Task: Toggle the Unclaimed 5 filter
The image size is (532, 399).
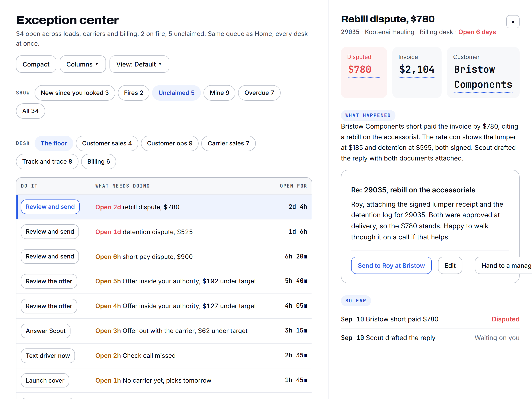Action: pyautogui.click(x=176, y=93)
